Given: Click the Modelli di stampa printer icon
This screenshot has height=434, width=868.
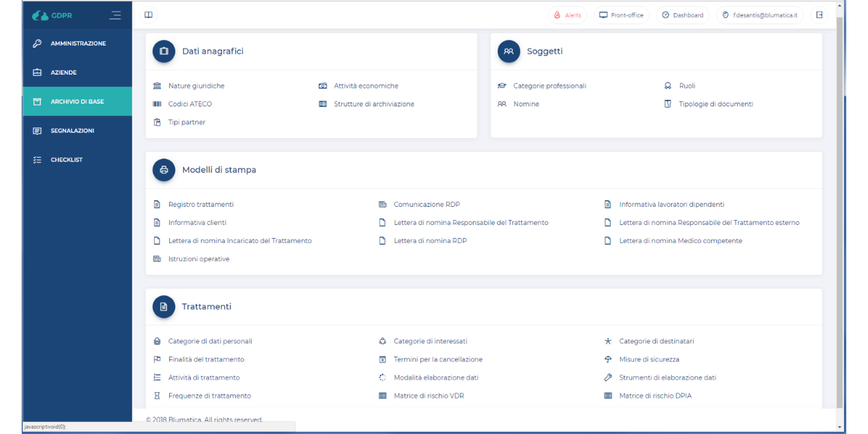Looking at the screenshot, I should click(x=163, y=170).
